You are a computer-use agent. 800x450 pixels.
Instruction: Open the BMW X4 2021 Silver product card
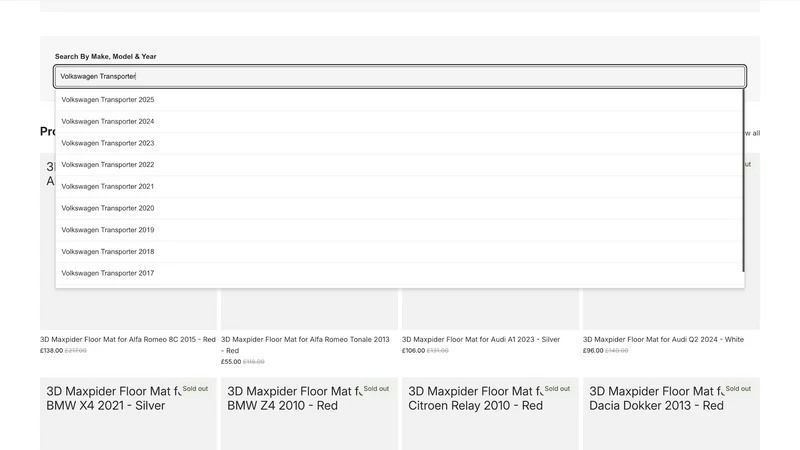coord(129,414)
